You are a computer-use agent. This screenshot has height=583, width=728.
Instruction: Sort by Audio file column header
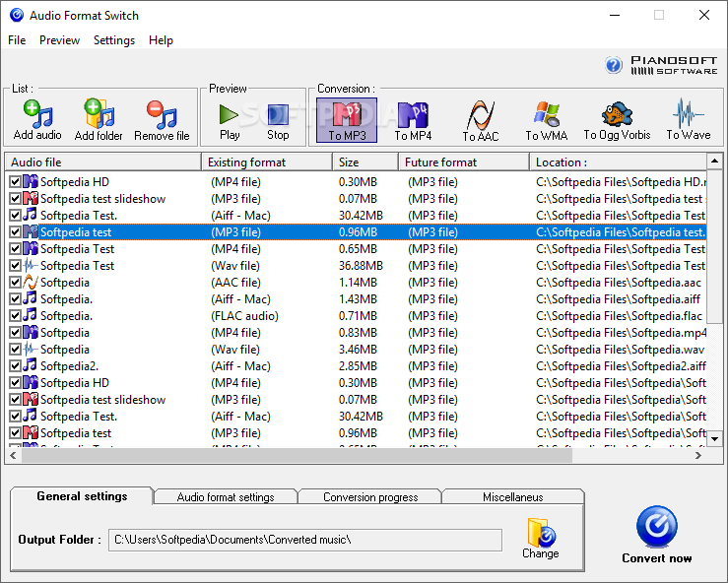point(103,162)
